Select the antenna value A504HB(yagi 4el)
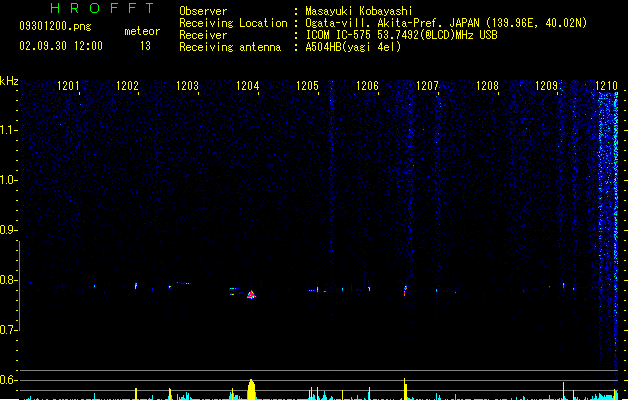This screenshot has height=400, width=629. [353, 47]
